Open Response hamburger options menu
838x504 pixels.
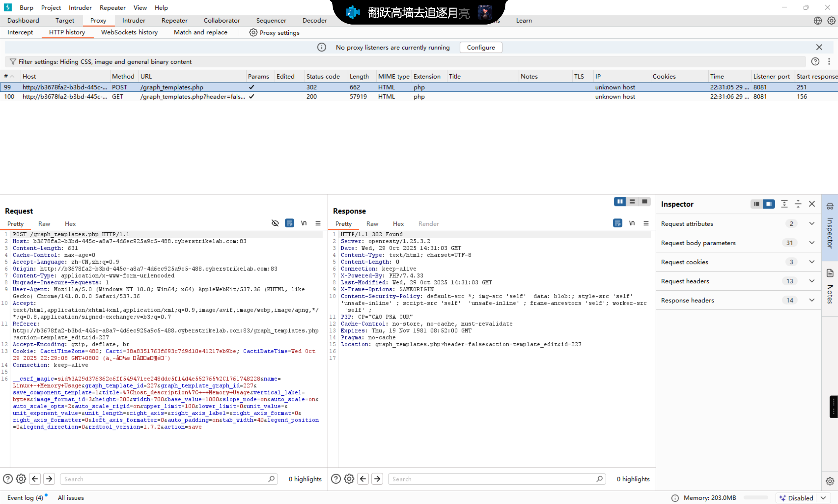[646, 223]
